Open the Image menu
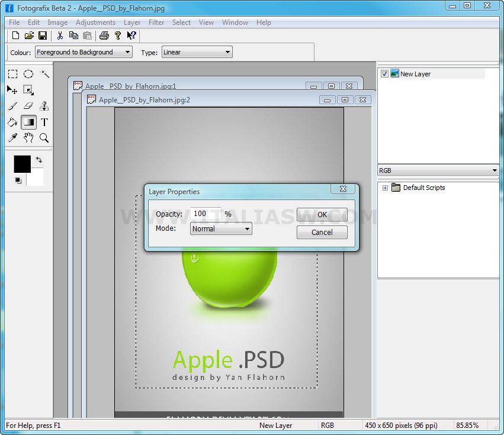 (57, 22)
